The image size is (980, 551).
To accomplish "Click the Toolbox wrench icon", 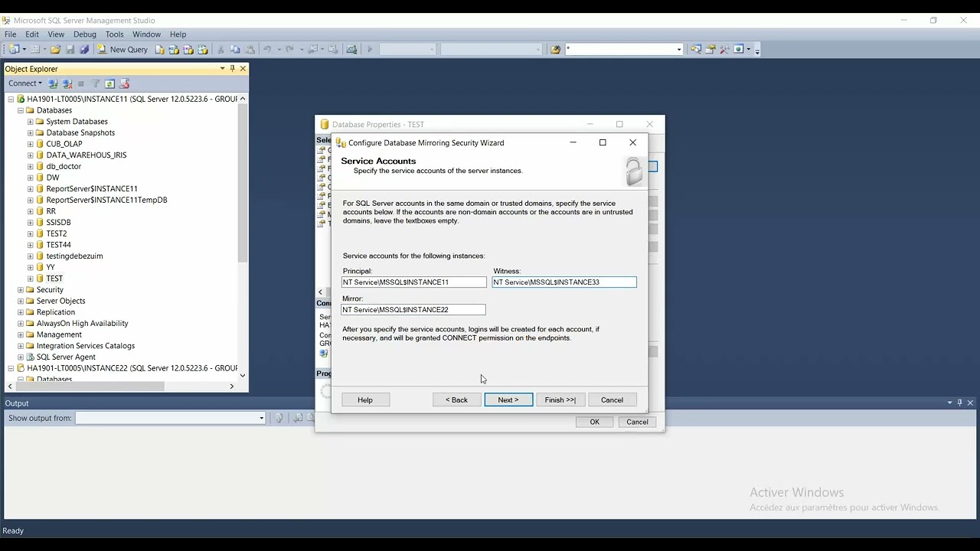I will click(x=724, y=49).
